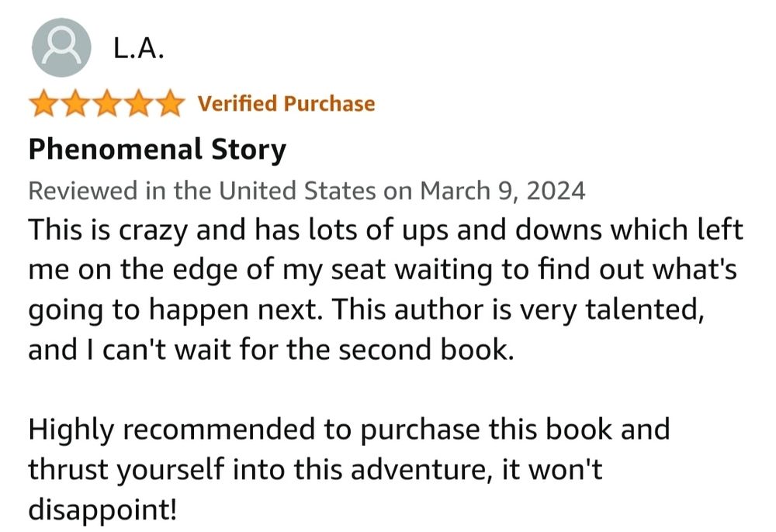Open the reviewer's gray profile avatar
Viewport: 776px width, 532px height.
(61, 47)
